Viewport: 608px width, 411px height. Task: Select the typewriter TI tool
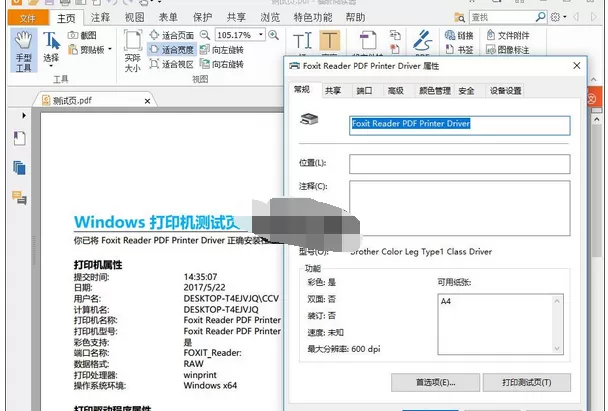[302, 41]
